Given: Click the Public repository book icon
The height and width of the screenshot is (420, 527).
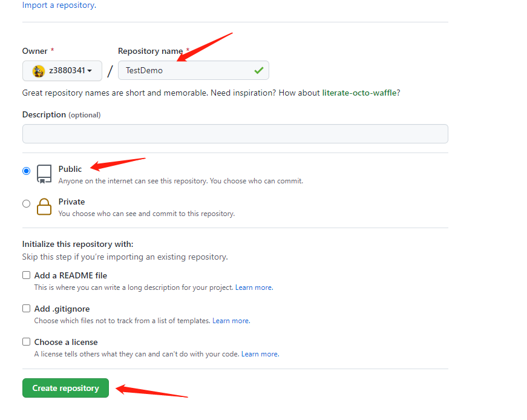Looking at the screenshot, I should (x=44, y=174).
